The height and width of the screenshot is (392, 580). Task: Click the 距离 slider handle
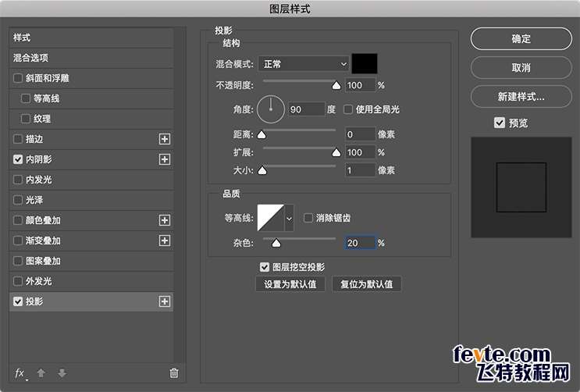(x=262, y=134)
